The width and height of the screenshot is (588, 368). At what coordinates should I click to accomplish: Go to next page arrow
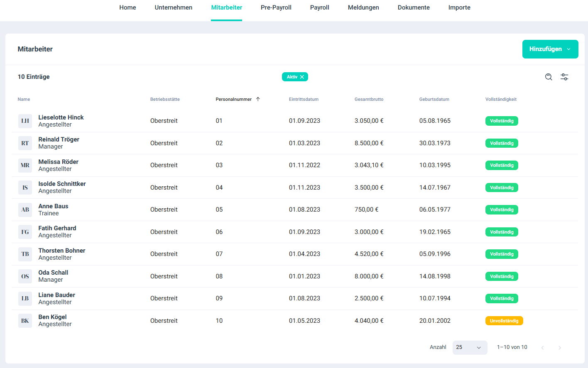click(559, 348)
